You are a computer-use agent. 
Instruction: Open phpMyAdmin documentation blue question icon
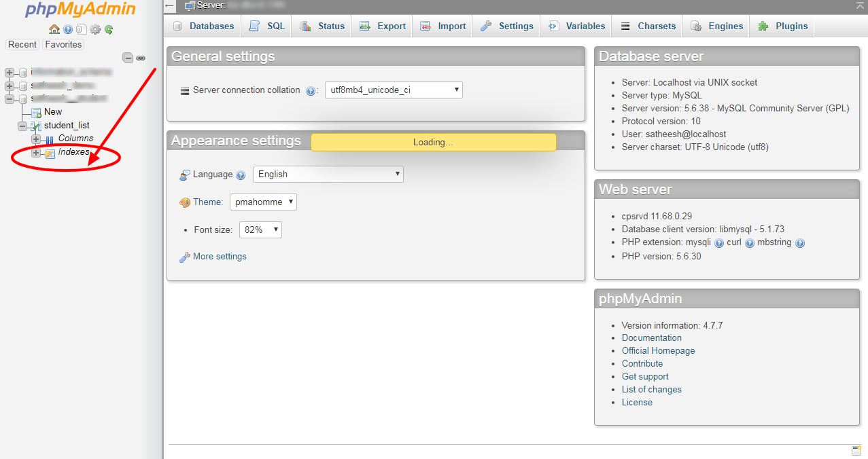click(x=68, y=29)
